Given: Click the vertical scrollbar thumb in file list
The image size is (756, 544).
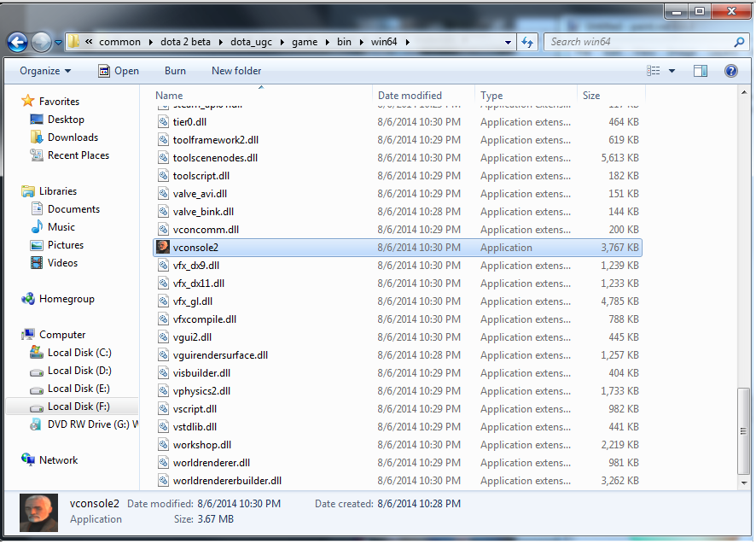Looking at the screenshot, I should pos(743,430).
